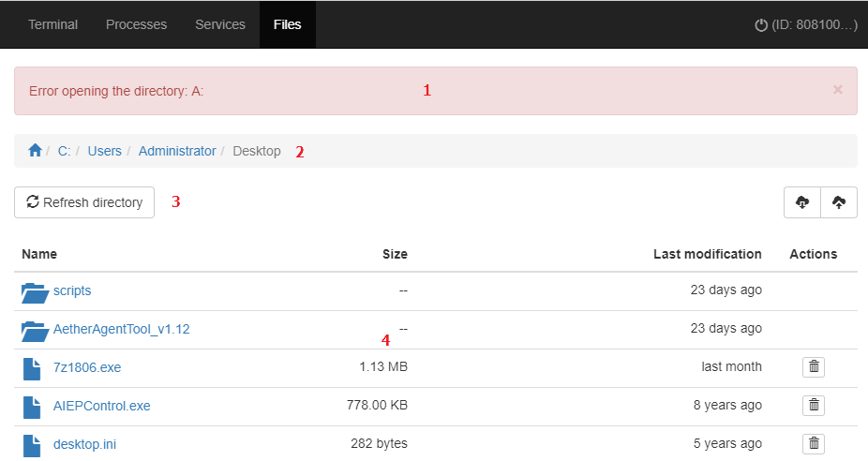Viewport: 868px width, 461px height.
Task: Click the Refresh directory button
Action: (84, 202)
